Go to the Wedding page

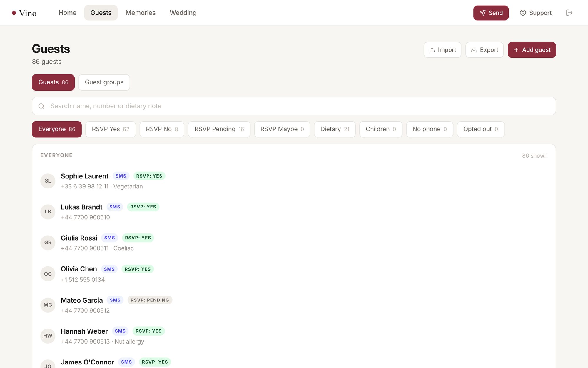183,13
